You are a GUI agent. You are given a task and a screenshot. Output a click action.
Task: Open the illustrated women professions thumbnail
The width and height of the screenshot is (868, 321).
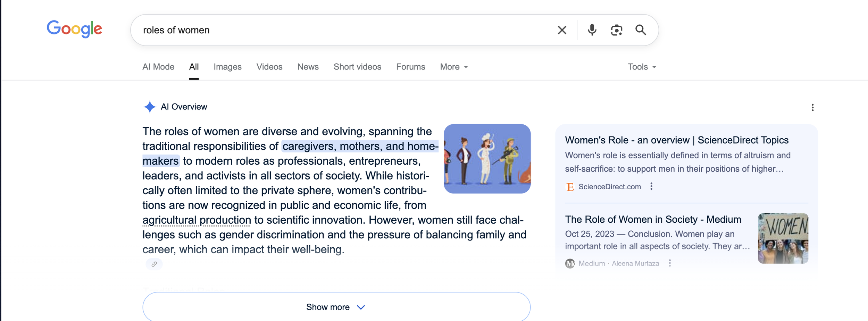click(x=487, y=159)
